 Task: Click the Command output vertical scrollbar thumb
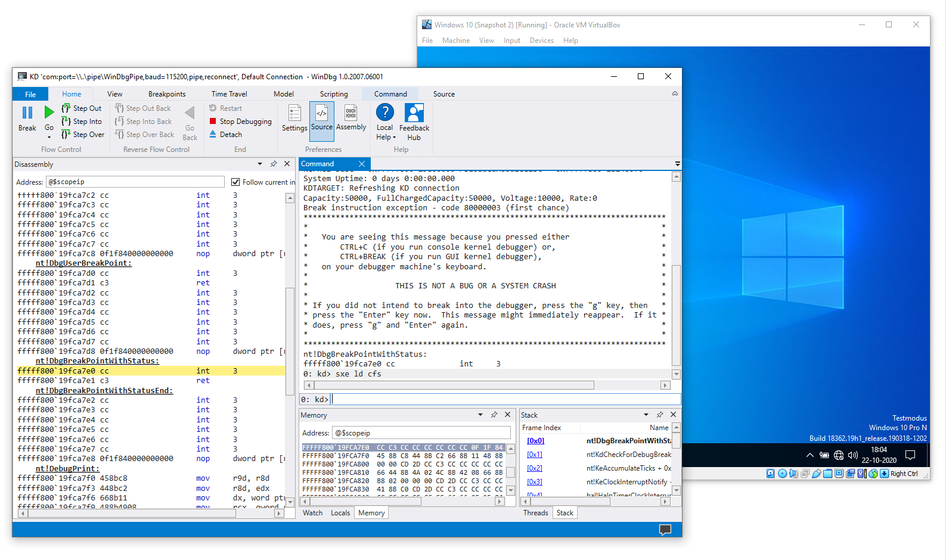676,315
